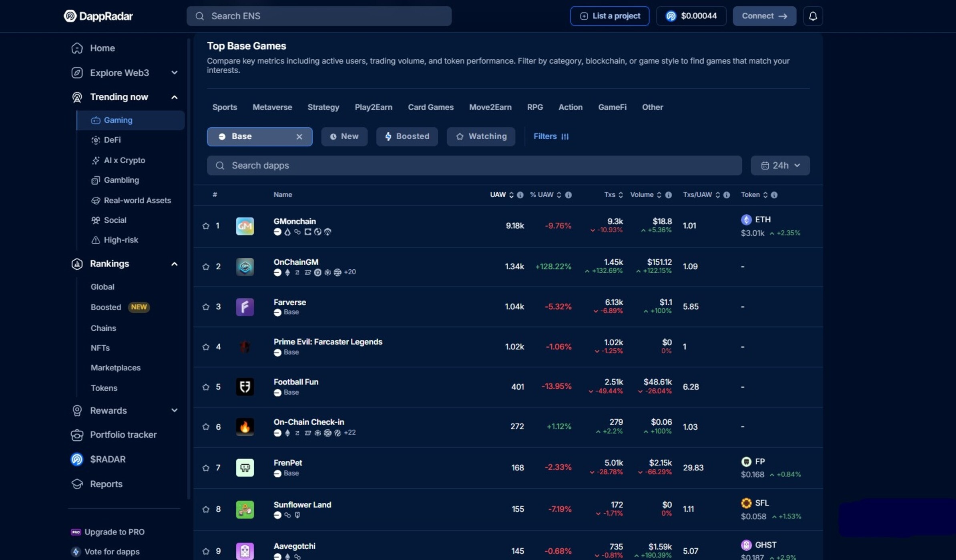
Task: Click Upgrade to PRO
Action: coord(114,532)
